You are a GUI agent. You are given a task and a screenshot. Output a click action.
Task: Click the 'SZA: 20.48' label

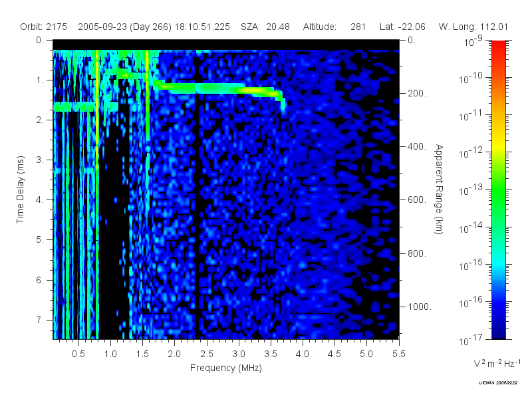point(265,27)
